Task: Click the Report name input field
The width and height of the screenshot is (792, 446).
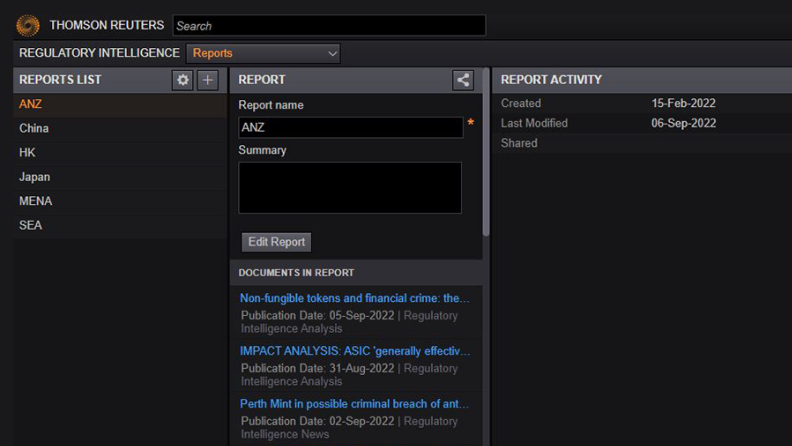Action: [351, 127]
